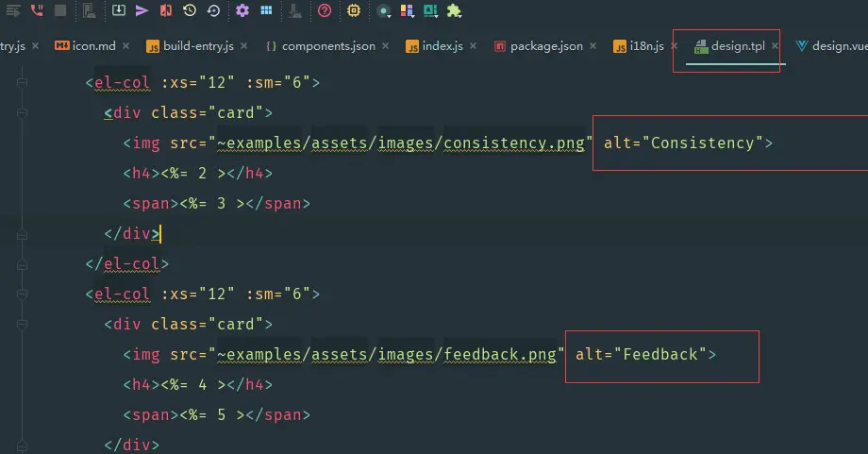Place cursor in <h4><%= 4 ></h4> line
Viewport: 868px width, 454px height.
coord(197,384)
